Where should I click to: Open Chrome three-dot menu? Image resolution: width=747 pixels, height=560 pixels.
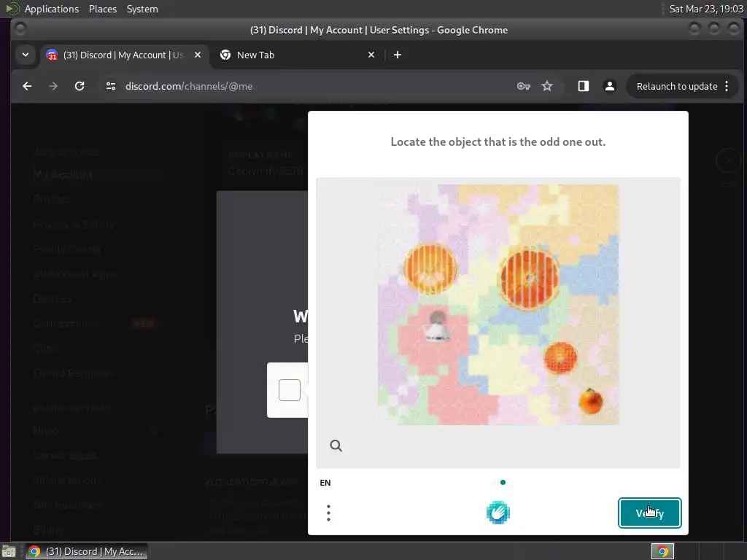[x=727, y=86]
